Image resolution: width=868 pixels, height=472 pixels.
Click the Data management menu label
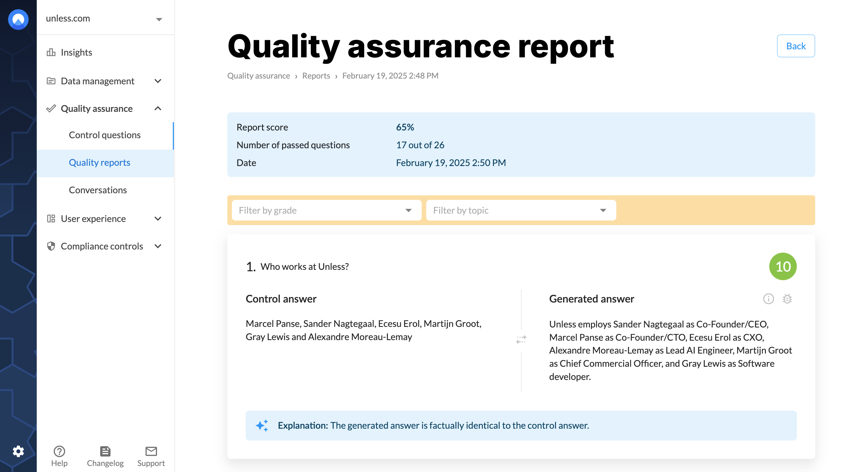[97, 81]
